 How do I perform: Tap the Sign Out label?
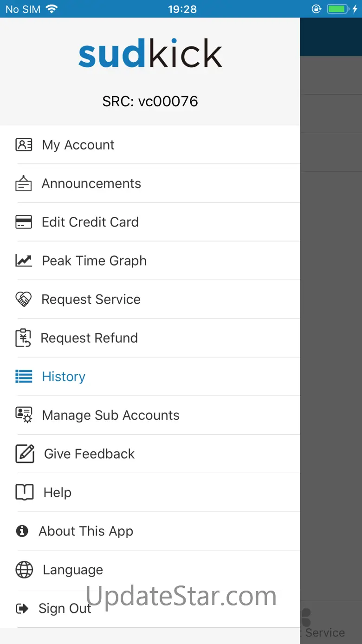coord(65,608)
